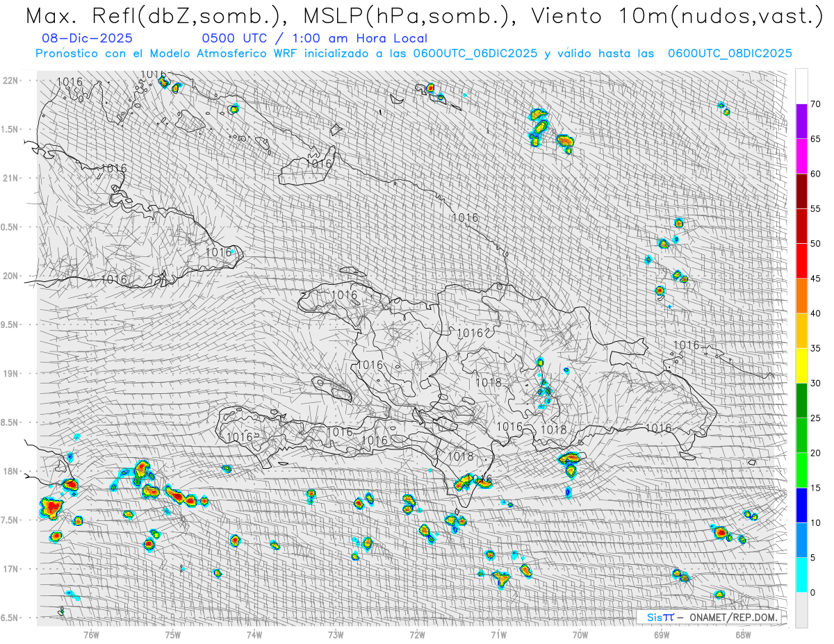Click the 40–45 dBZ orange colorbar segment
Screen dimensions: 834x644
pyautogui.click(x=801, y=296)
